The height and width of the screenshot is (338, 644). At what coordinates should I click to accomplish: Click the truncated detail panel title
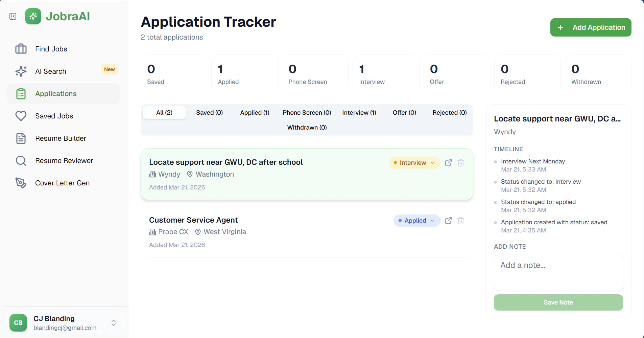click(x=557, y=119)
